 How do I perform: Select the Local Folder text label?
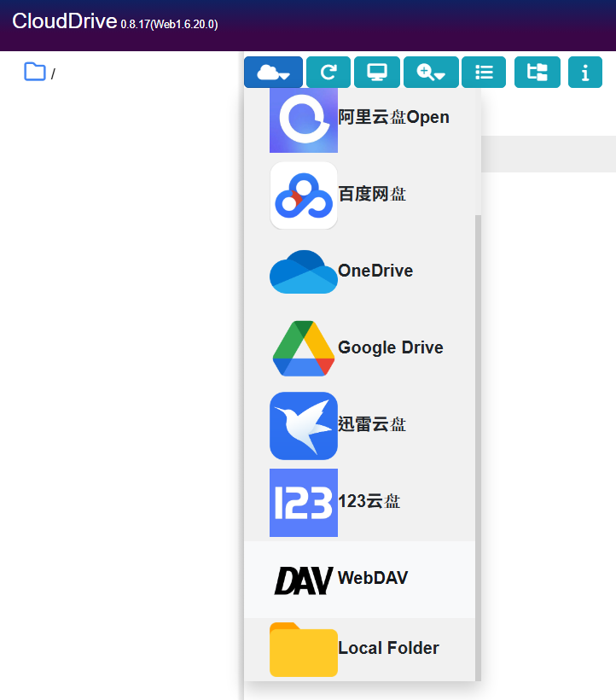388,648
